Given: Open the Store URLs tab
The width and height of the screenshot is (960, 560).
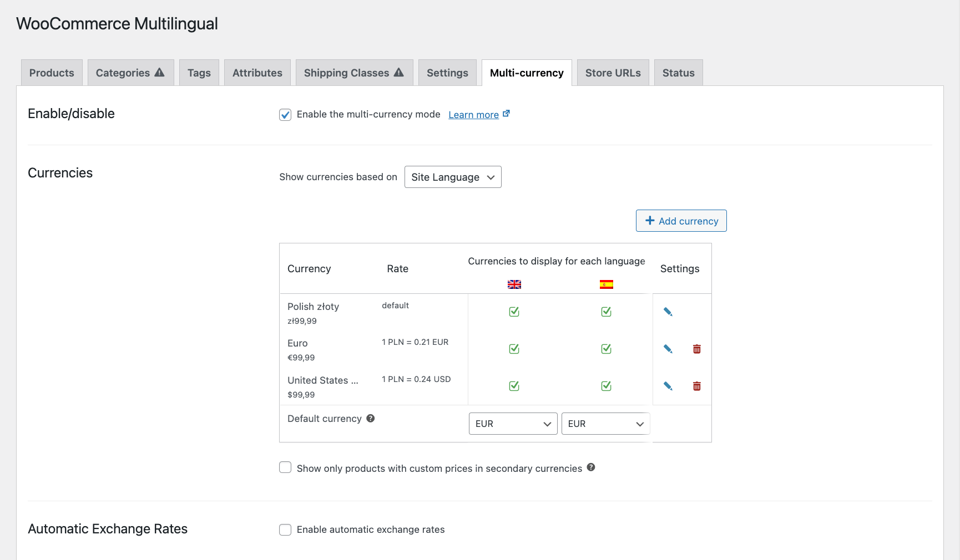Looking at the screenshot, I should click(613, 73).
